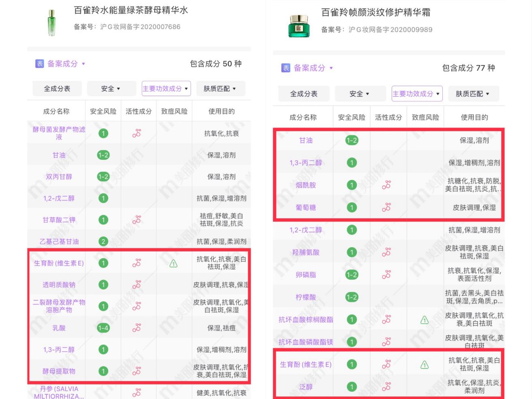Image resolution: width=532 pixels, height=399 pixels.
Task: Open the 主要功效成分 dropdown on the left
Action: tap(166, 88)
